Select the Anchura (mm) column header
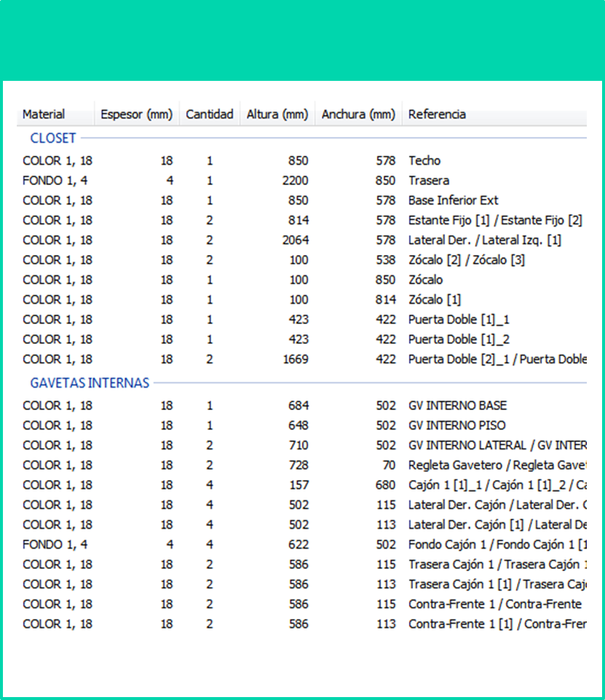This screenshot has width=605, height=700. 358,114
